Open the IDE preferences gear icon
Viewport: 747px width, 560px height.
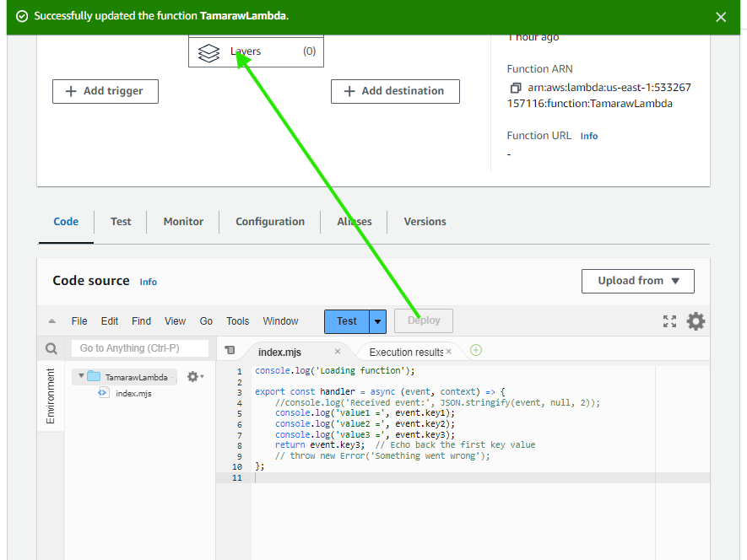click(696, 321)
